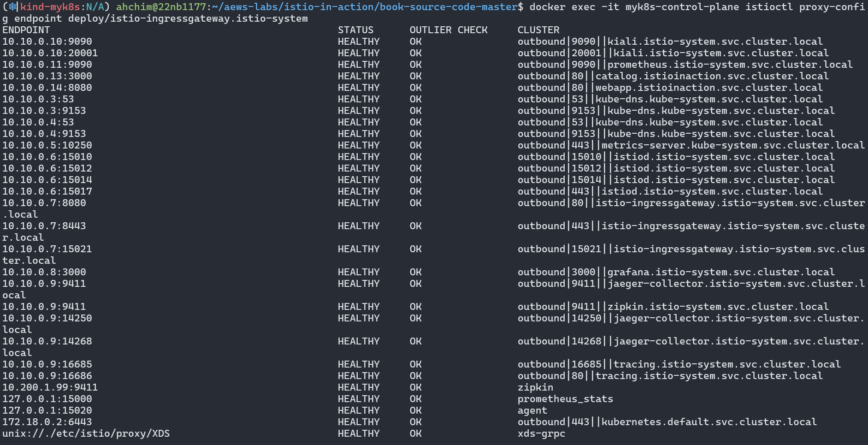Click the 127.0.0.1:15020 endpoint address
This screenshot has width=868, height=445.
(x=47, y=410)
